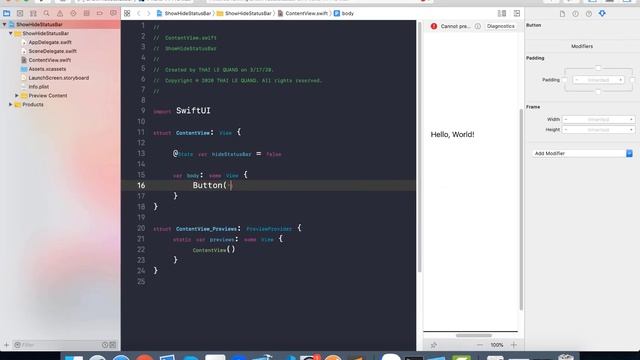Click the Cannot preview error message
640x360 pixels.
(x=455, y=26)
